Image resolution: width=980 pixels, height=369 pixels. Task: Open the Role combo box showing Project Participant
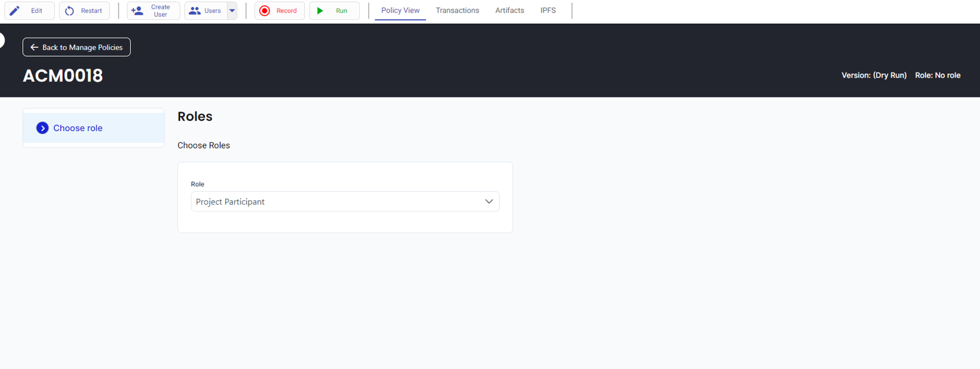click(338, 201)
